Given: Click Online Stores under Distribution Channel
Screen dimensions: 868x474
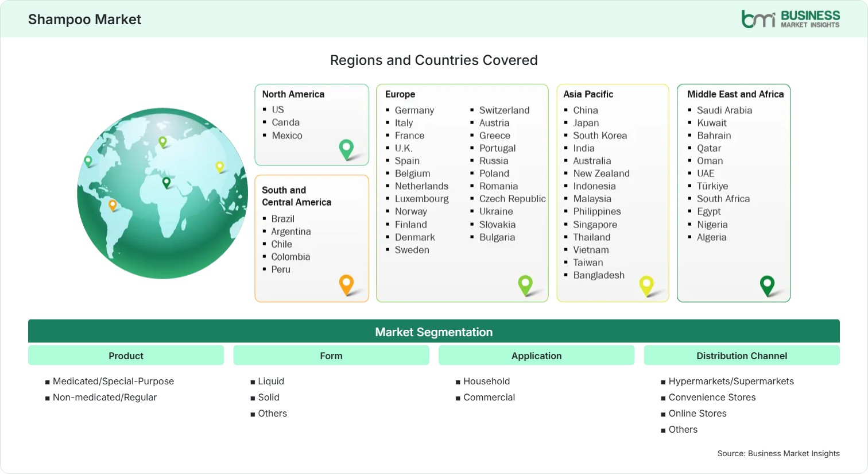Looking at the screenshot, I should coord(697,413).
